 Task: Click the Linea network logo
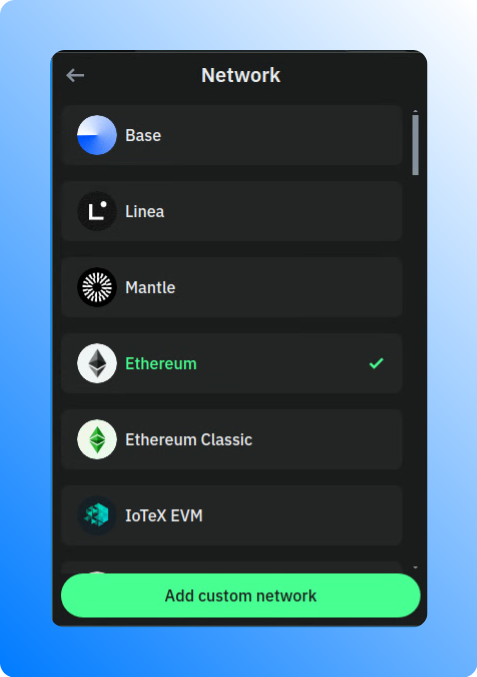97,211
